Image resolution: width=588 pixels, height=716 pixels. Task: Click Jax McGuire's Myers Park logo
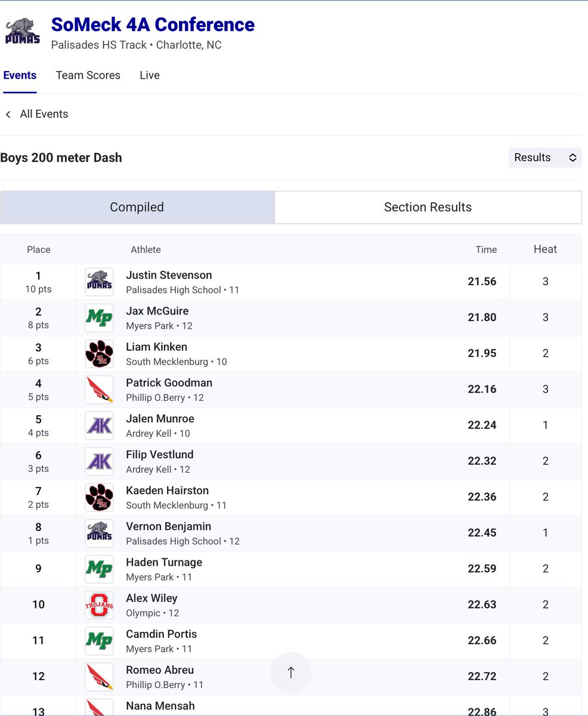click(99, 318)
